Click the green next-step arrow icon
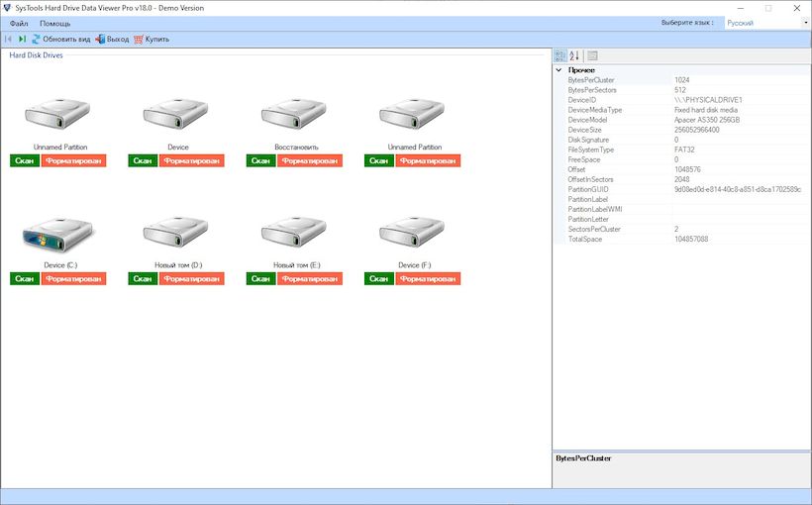Screen dimensions: 812x505 click(x=22, y=39)
